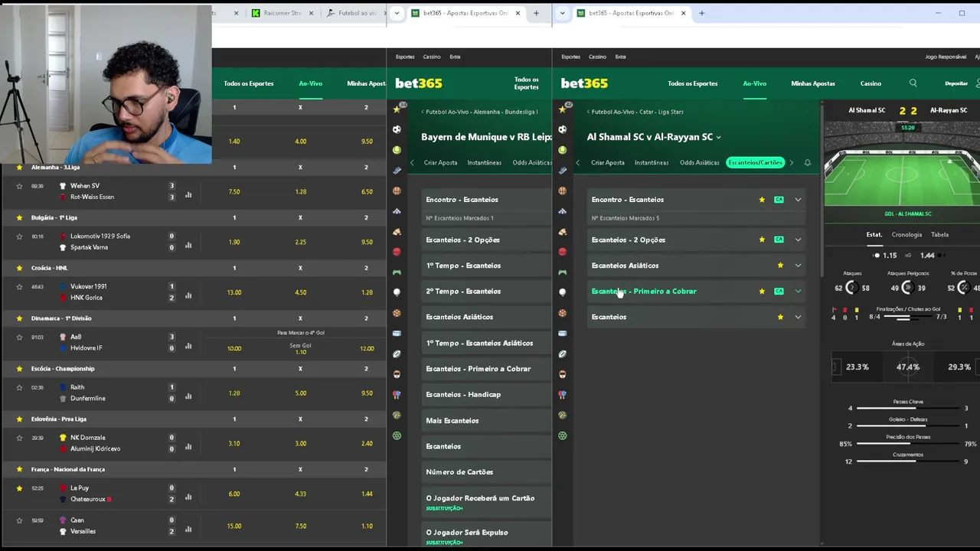
Task: Expand plain Escanteios chevron in right window
Action: pyautogui.click(x=798, y=317)
